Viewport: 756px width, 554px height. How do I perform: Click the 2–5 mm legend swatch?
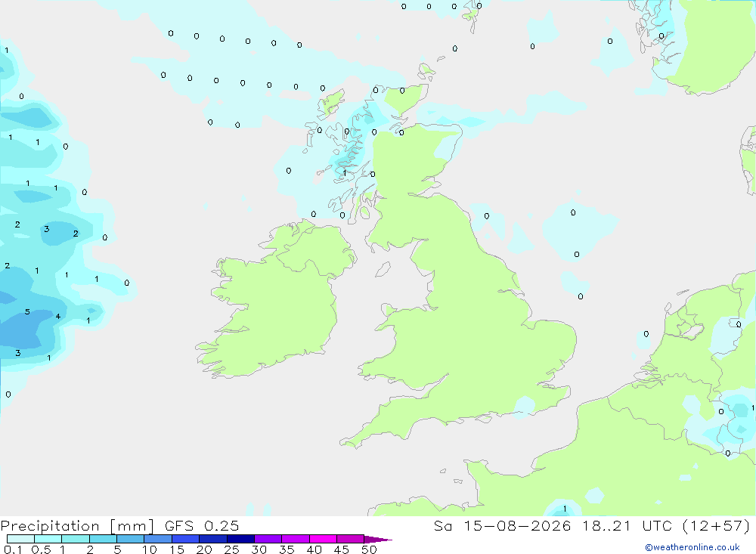(x=103, y=539)
